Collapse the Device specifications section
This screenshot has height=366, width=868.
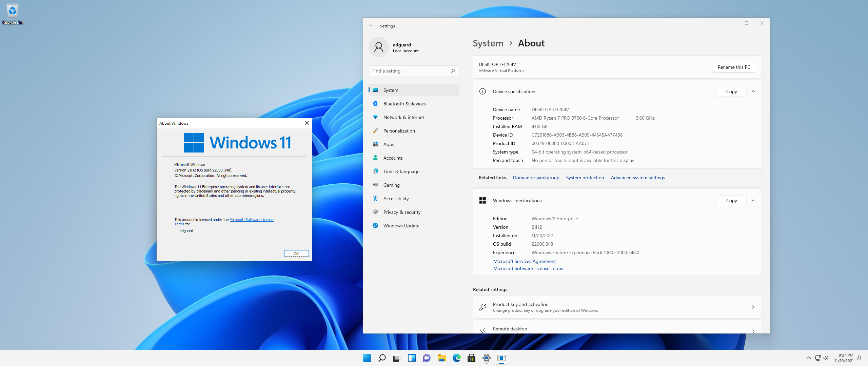click(753, 91)
